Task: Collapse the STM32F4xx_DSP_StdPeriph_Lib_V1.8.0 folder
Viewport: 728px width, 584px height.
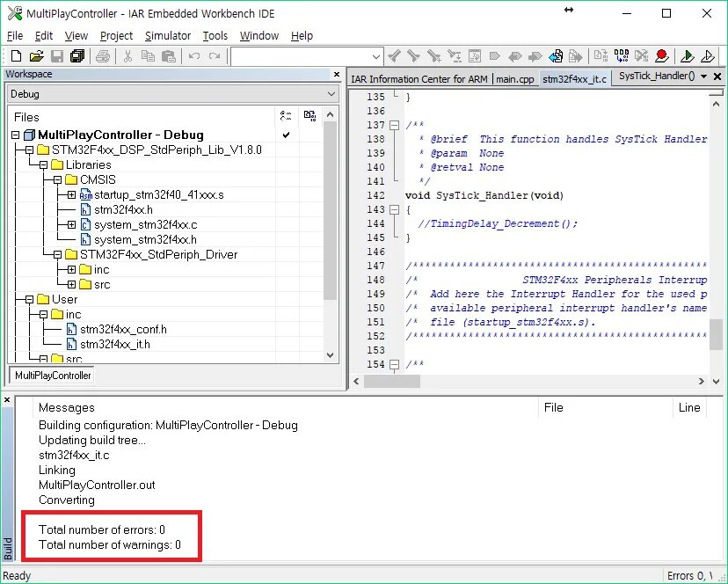Action: click(x=29, y=150)
